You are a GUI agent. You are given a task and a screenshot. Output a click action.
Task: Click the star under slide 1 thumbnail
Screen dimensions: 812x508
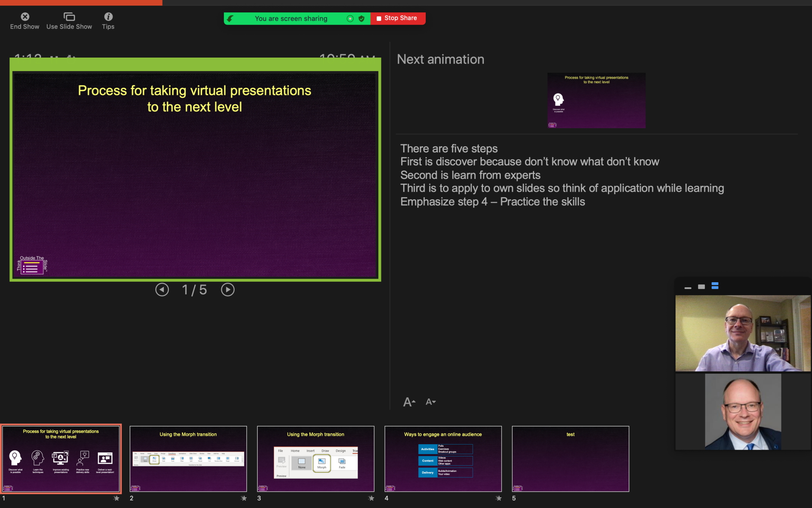116,498
